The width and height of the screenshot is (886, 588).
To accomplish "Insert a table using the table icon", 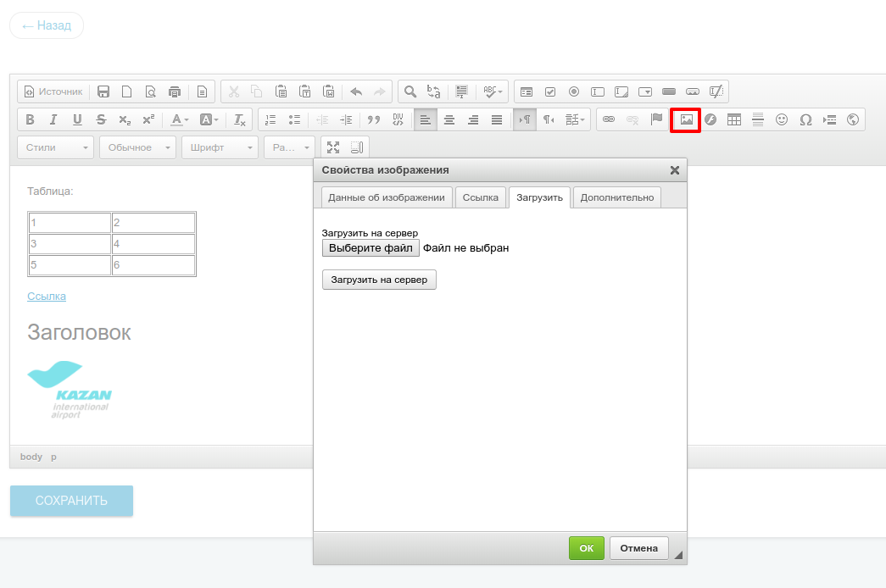I will 734,119.
